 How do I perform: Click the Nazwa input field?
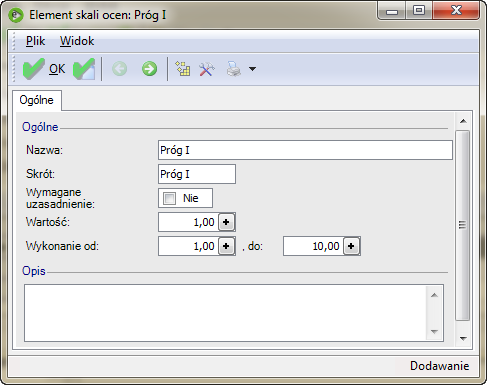pos(305,150)
